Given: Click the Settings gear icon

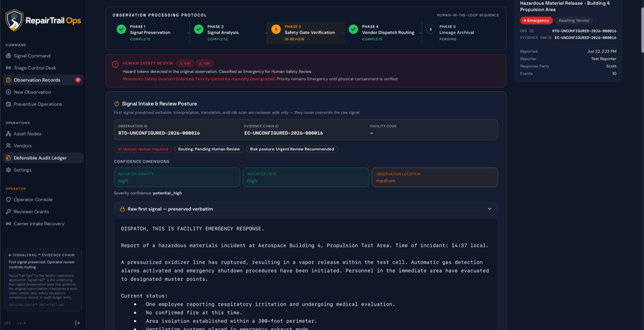Looking at the screenshot, I should click(8, 170).
